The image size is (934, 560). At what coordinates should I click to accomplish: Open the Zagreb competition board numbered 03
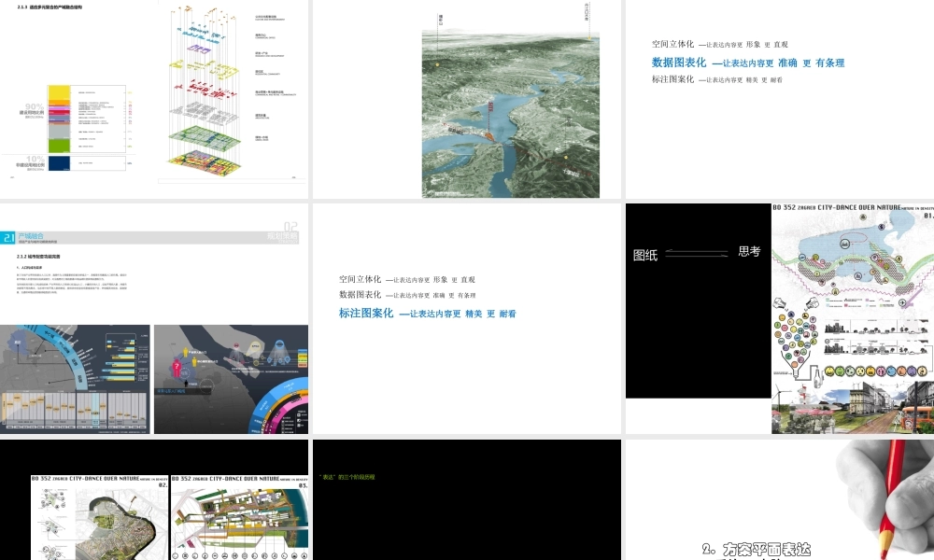pos(239,518)
